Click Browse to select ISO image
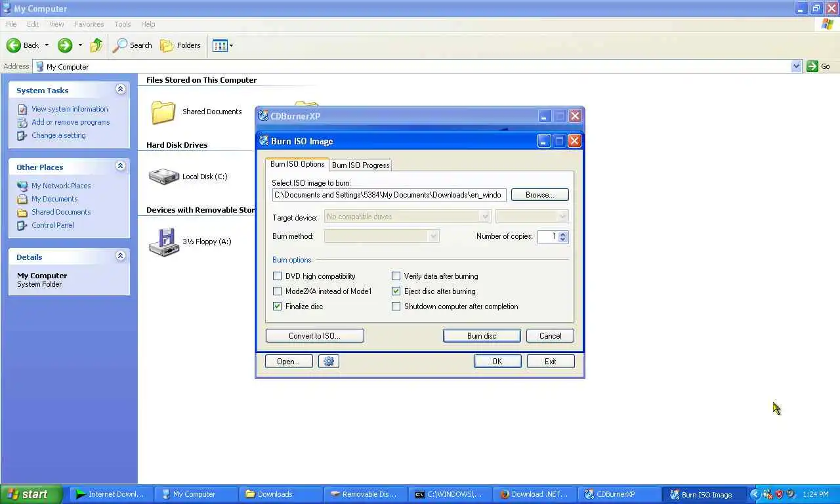This screenshot has height=504, width=840. click(539, 195)
